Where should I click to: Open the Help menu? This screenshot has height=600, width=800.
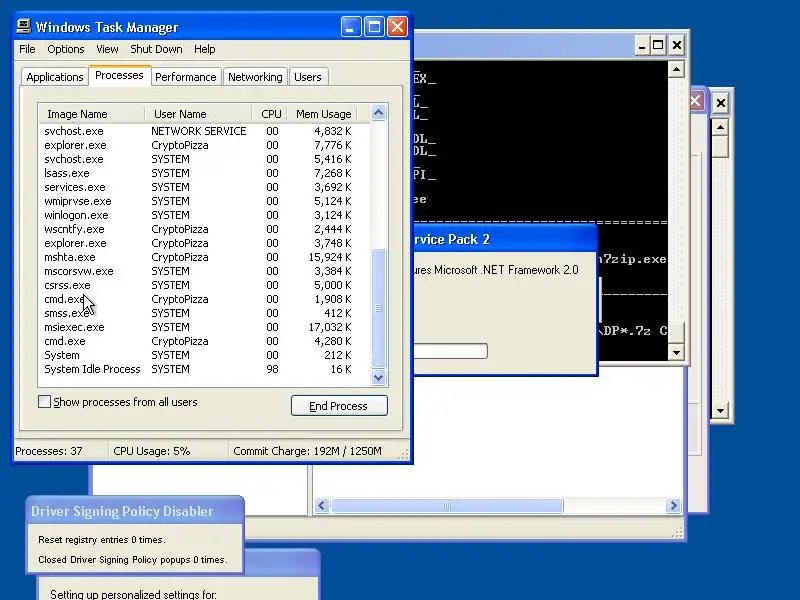pos(205,49)
